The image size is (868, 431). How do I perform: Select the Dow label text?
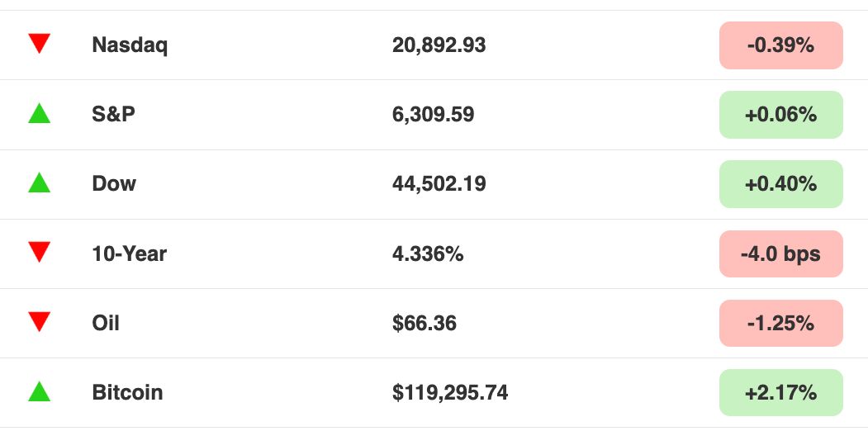(114, 184)
